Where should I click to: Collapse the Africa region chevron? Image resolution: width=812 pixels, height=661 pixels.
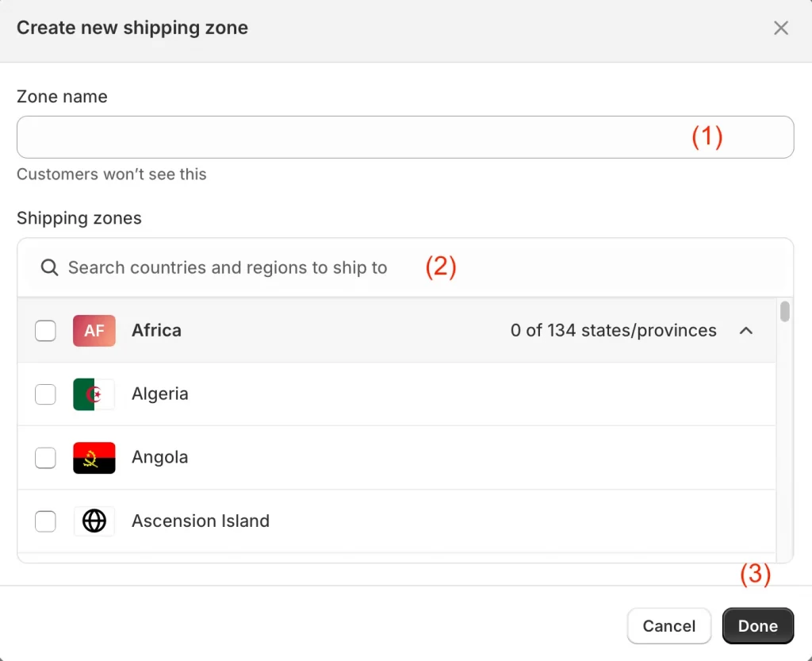tap(746, 331)
